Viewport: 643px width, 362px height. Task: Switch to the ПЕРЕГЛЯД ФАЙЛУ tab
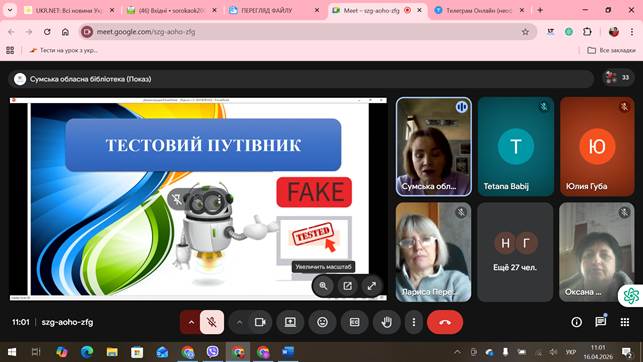pos(274,11)
